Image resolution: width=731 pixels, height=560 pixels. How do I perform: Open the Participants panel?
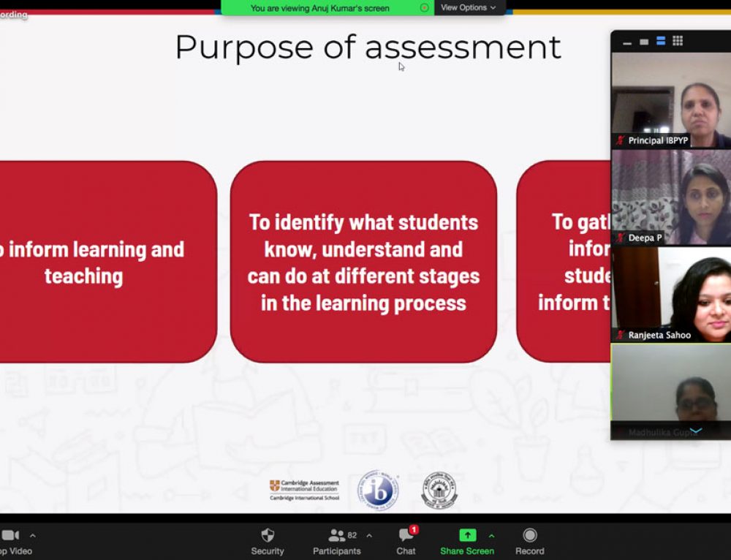(x=337, y=541)
